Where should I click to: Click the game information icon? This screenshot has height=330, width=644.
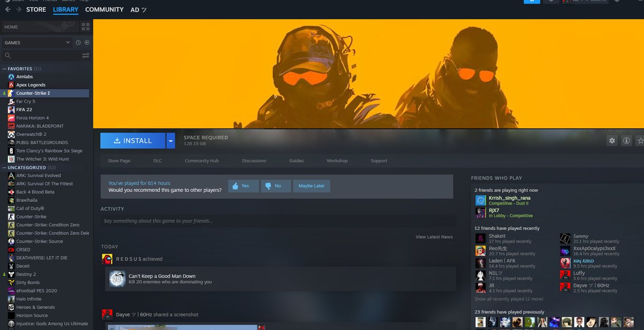coord(626,141)
